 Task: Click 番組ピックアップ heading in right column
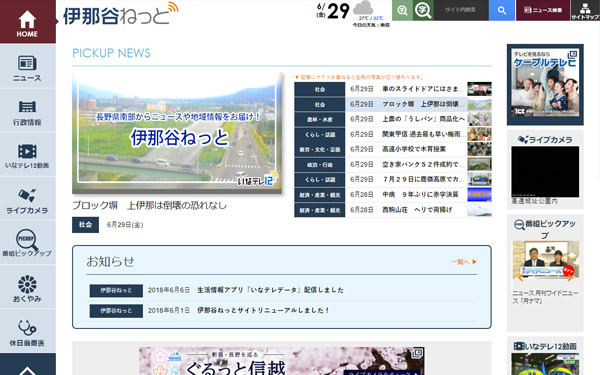[x=545, y=229]
